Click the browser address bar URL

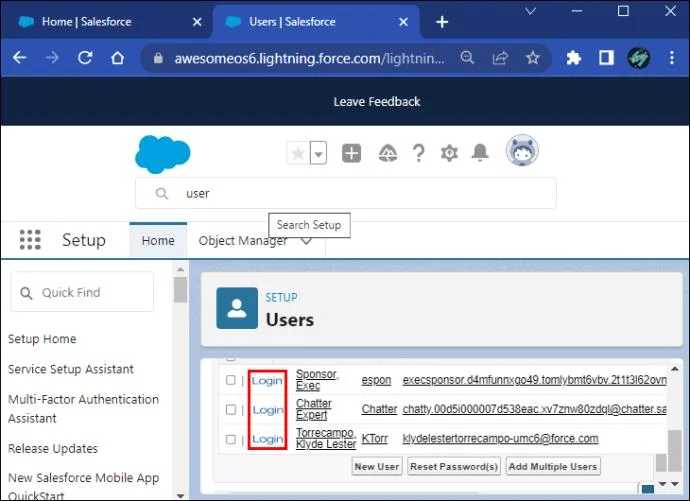309,58
